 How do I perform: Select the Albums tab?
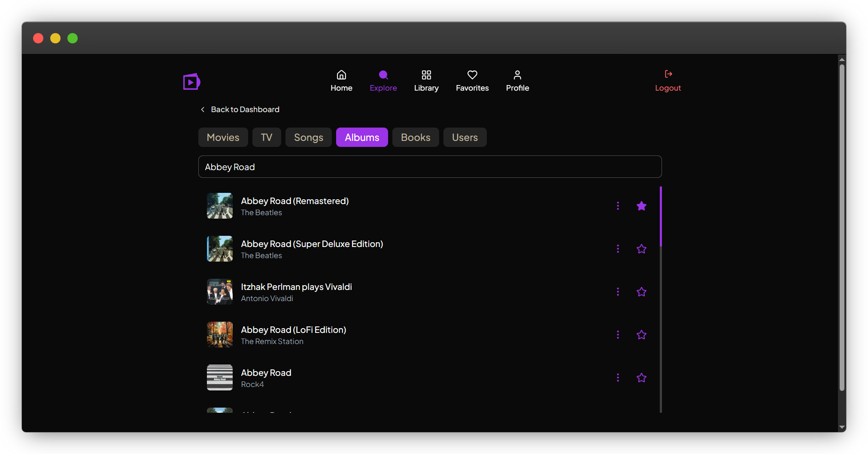(362, 137)
